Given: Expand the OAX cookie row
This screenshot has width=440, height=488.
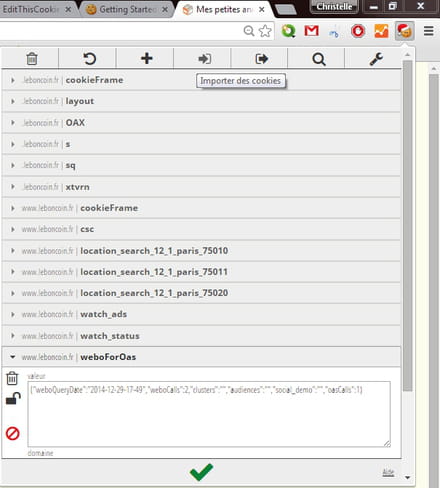Looking at the screenshot, I should (x=201, y=123).
